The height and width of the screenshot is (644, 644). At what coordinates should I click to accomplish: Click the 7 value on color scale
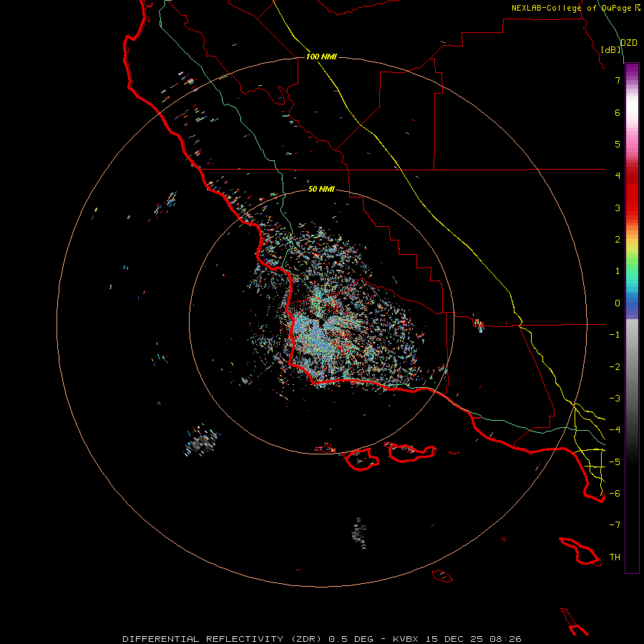tap(618, 80)
